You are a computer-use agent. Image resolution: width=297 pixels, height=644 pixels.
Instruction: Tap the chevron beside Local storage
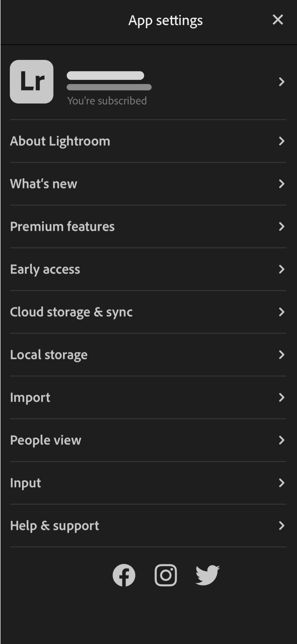click(x=281, y=355)
